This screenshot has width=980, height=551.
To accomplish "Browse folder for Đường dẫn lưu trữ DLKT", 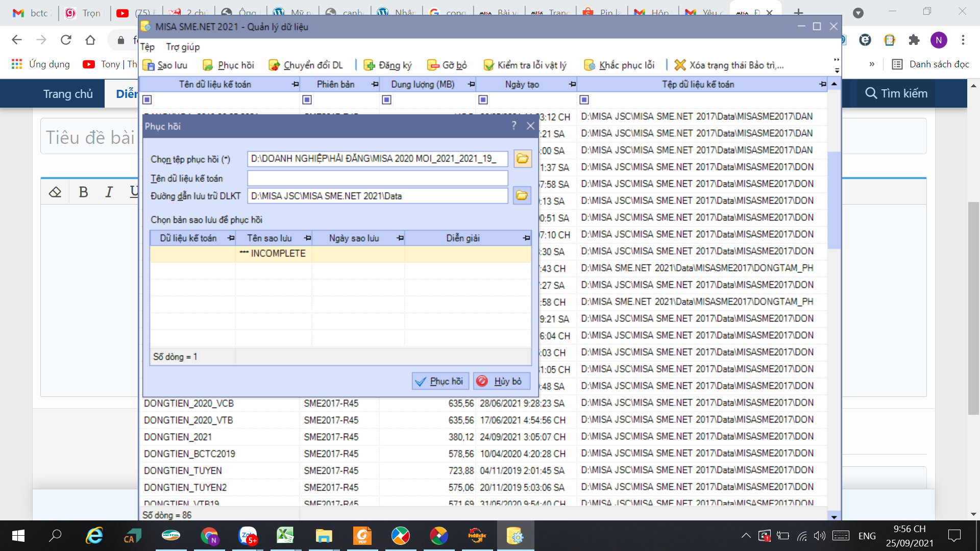I will click(x=522, y=195).
